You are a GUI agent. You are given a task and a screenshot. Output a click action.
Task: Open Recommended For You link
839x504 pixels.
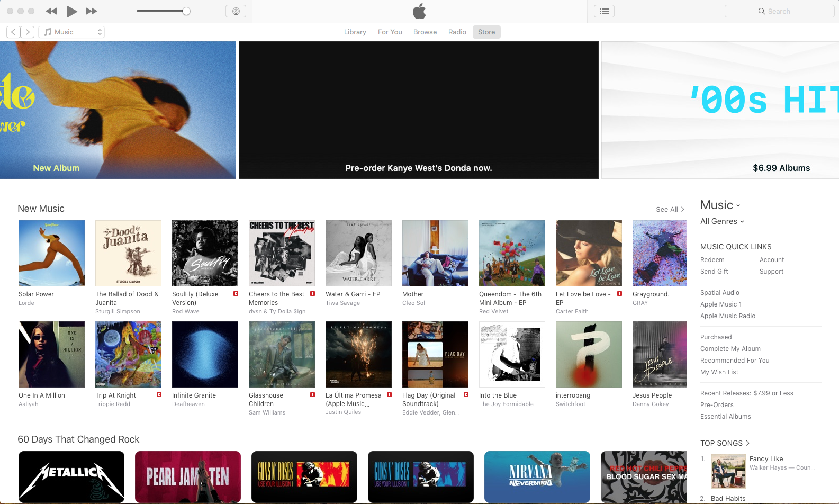[x=735, y=361]
